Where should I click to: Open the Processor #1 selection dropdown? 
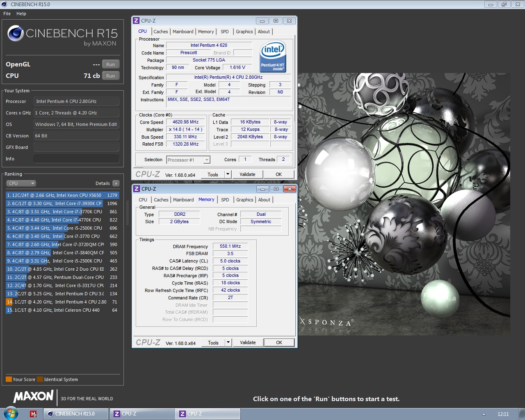click(189, 160)
